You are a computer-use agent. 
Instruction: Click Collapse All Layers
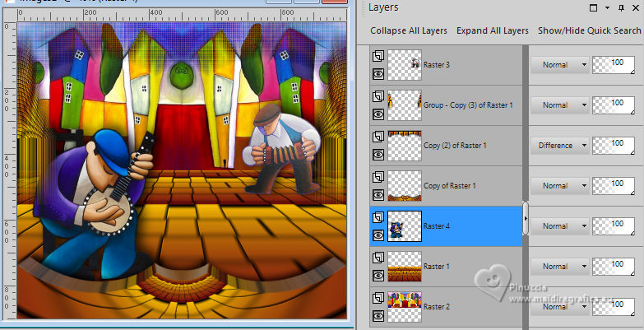click(409, 30)
